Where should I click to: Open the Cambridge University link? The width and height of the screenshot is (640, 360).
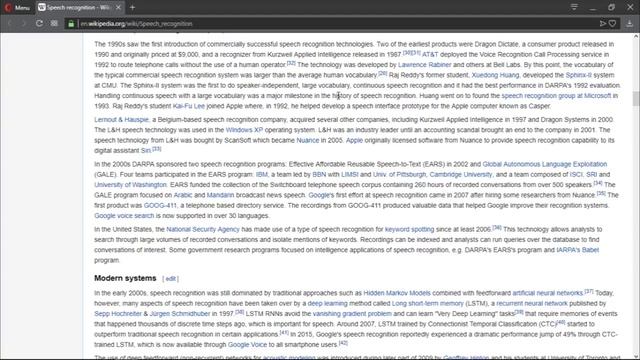[461, 174]
